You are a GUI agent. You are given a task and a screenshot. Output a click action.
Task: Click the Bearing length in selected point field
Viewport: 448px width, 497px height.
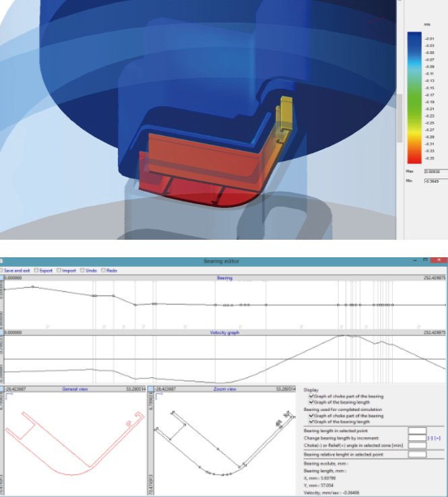(417, 430)
